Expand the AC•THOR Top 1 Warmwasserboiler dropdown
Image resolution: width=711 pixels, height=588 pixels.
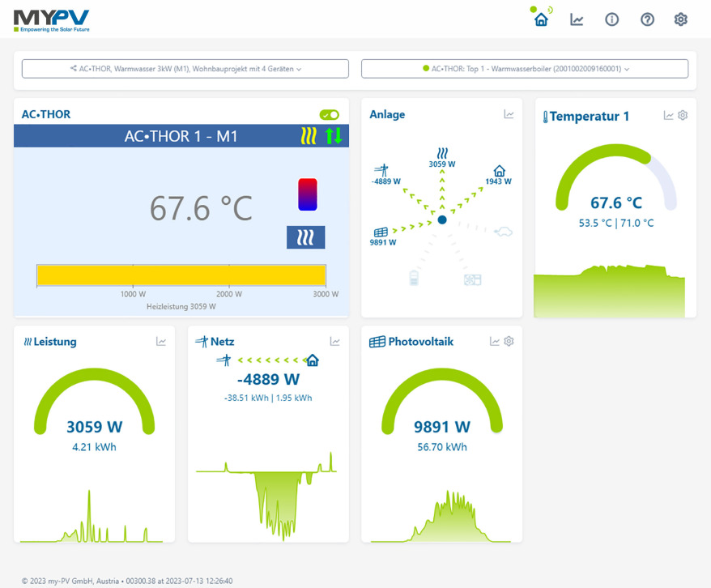tap(525, 69)
